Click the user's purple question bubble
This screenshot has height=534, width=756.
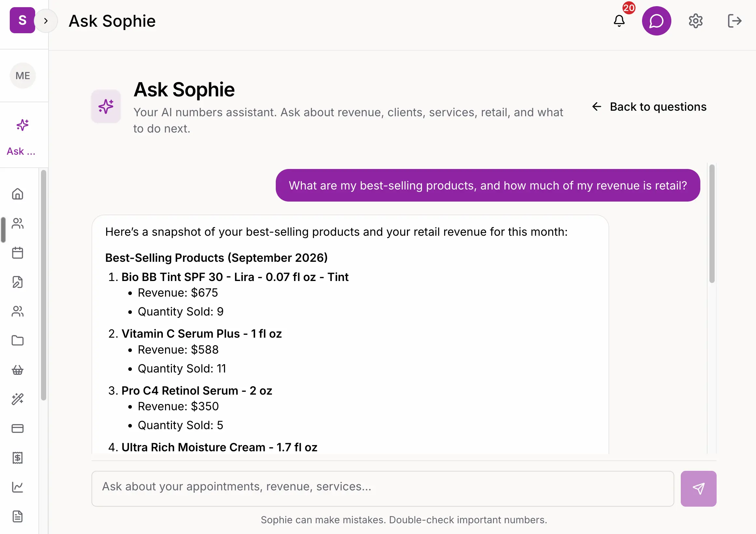488,185
